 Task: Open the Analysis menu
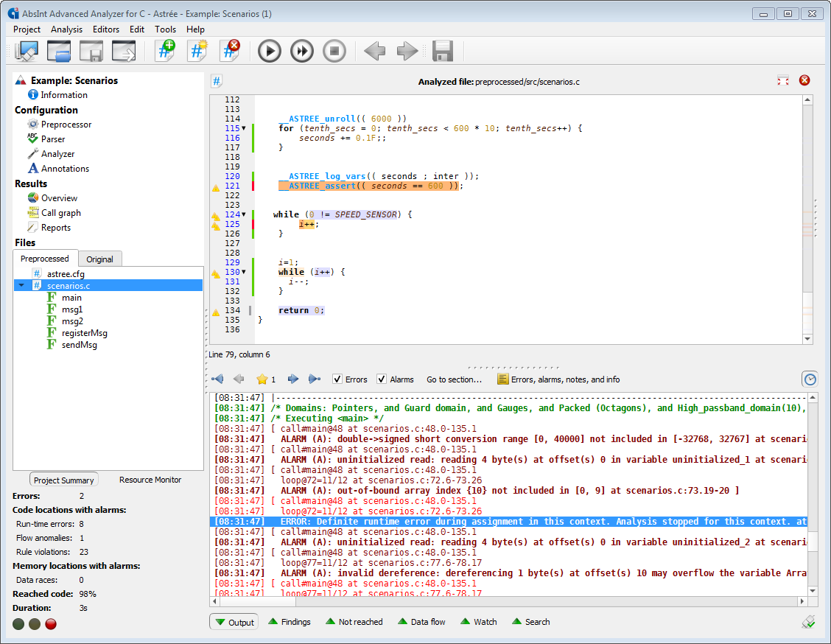tap(66, 29)
